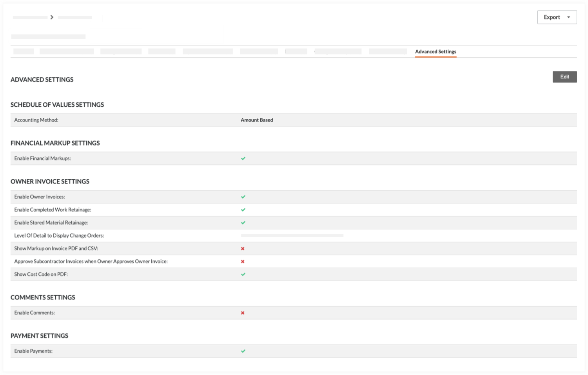Click the Enable Comments label
588x375 pixels.
pos(34,313)
